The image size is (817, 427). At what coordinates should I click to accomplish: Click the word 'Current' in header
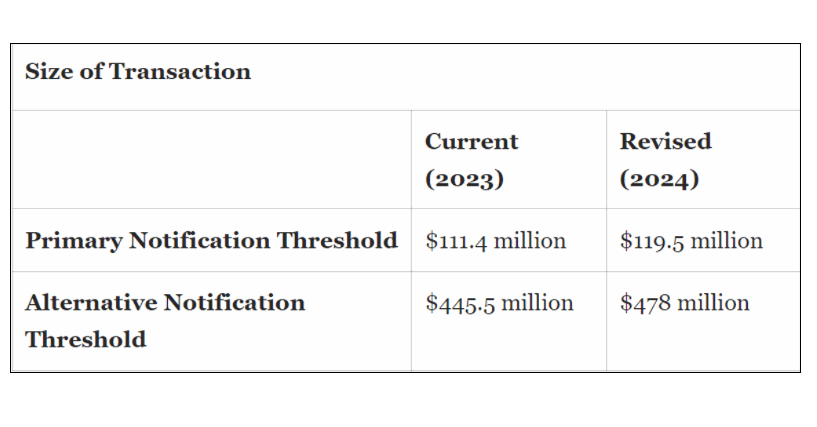point(472,142)
